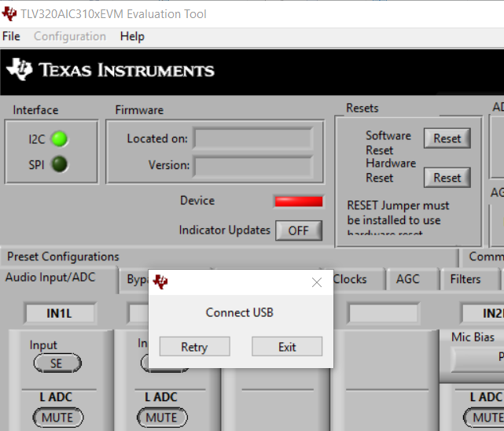Open the Configuration menu
Viewport: 504px width, 431px height.
pos(70,36)
